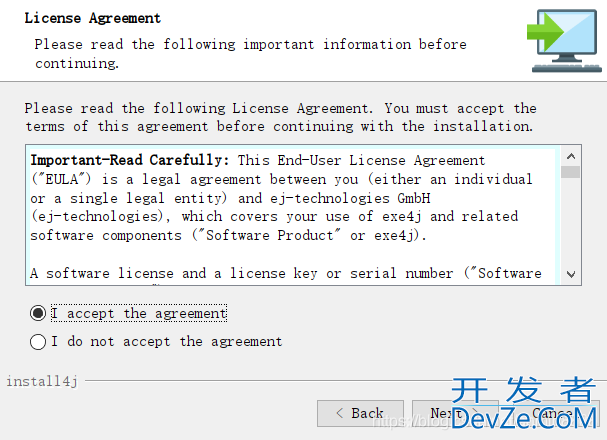
Task: Click the license scrollbar thumb
Action: click(571, 172)
